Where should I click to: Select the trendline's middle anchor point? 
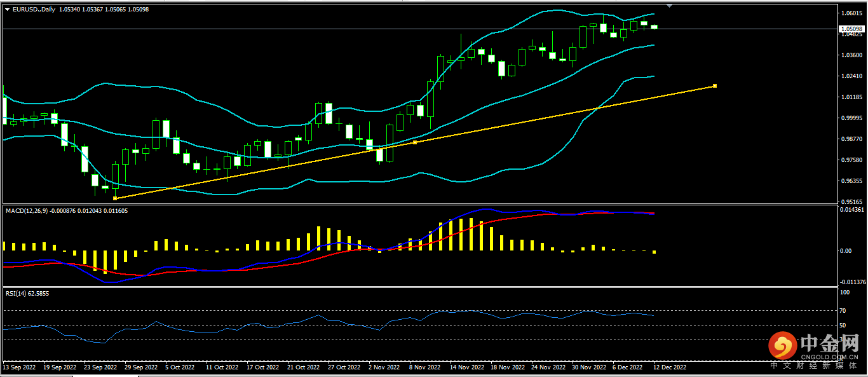(415, 142)
